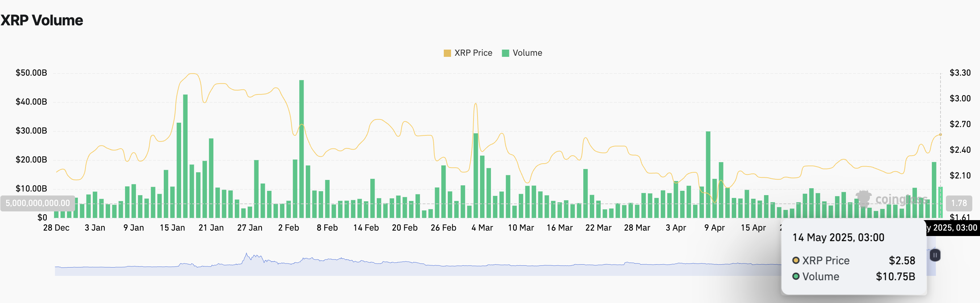Click the '1.78' right axis crosshair label

(959, 203)
